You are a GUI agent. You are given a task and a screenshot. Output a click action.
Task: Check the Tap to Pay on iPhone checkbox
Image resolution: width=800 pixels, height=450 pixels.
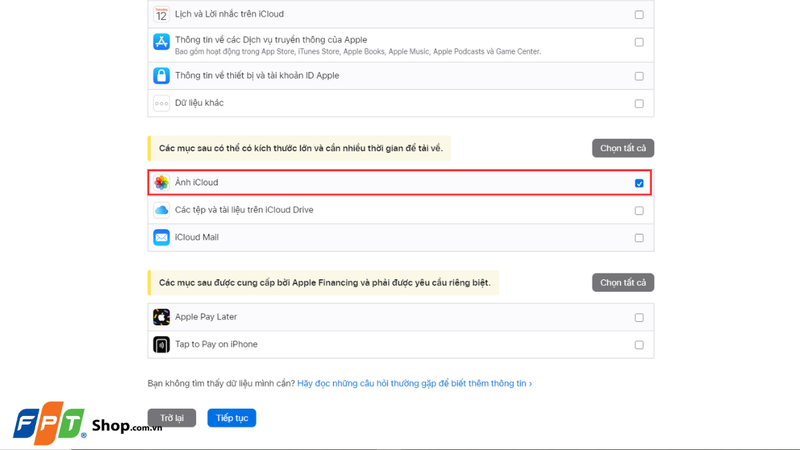[x=639, y=345]
